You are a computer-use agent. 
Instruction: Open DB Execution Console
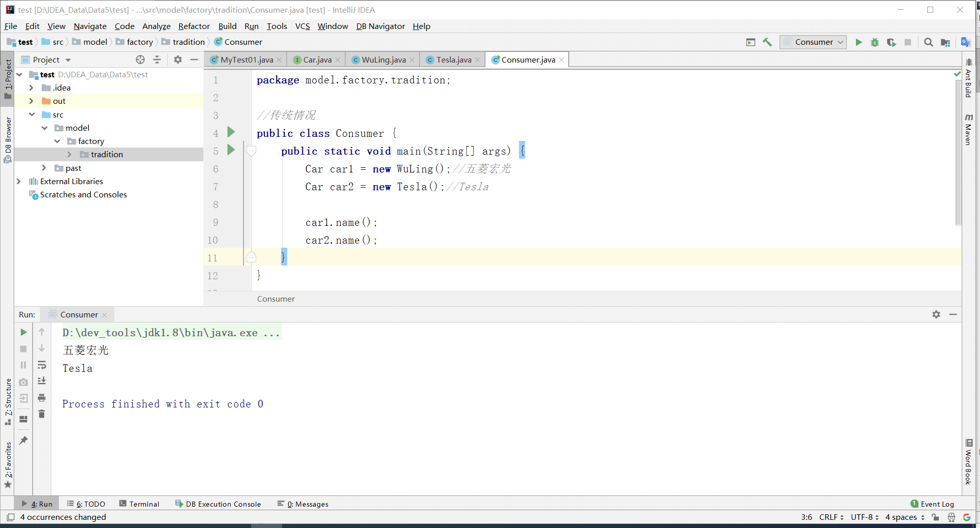tap(218, 504)
